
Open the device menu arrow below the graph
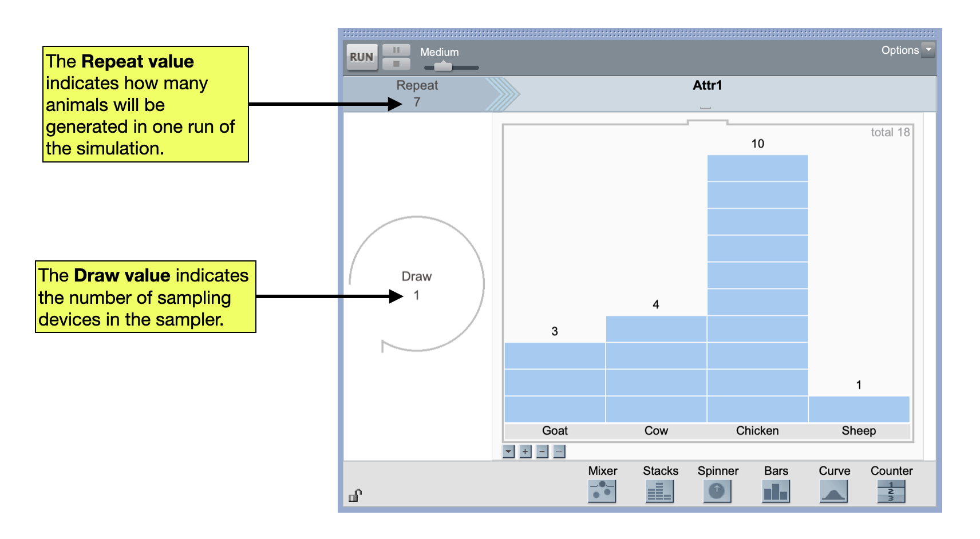(508, 451)
